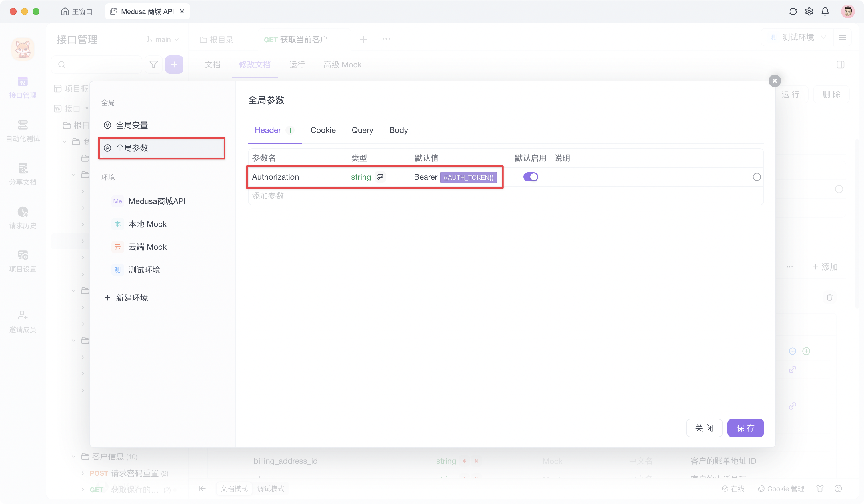The image size is (864, 504).
Task: Switch to the 高级 Mock tab
Action: click(x=342, y=65)
